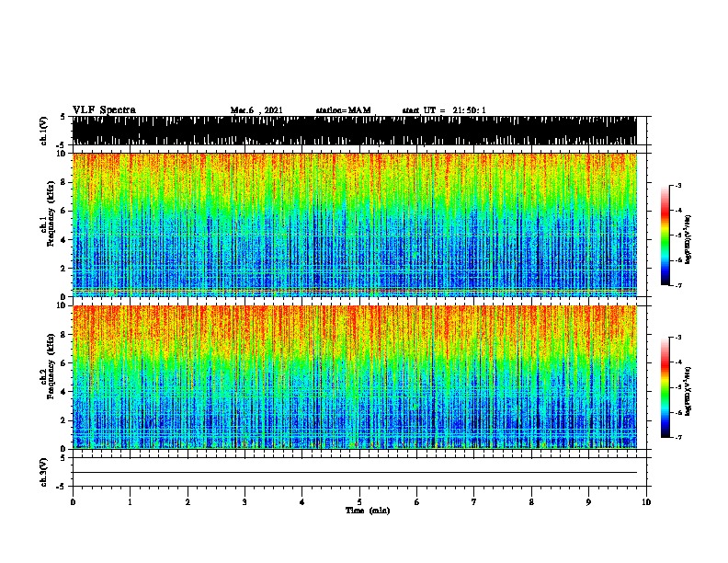Click the '1' tick on the time axis
This screenshot has height=563, width=728.
pyautogui.click(x=130, y=502)
